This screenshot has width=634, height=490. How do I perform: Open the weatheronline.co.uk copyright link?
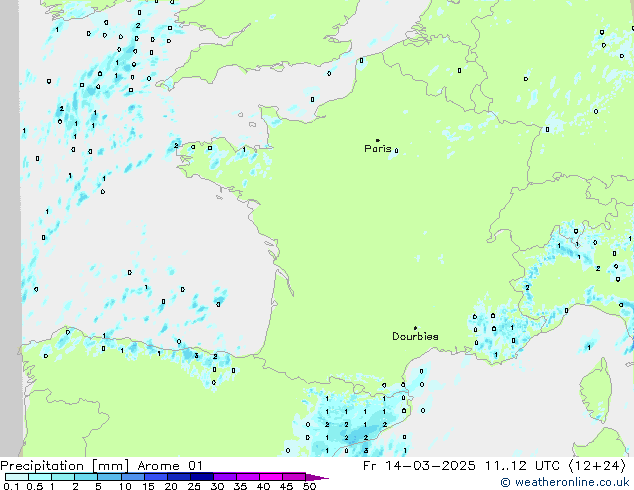coord(565,482)
